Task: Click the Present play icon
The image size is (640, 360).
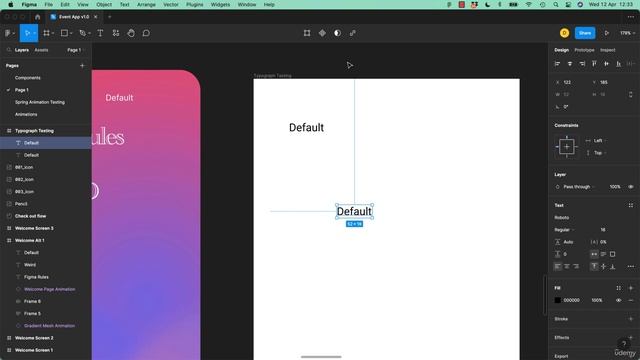Action: point(607,33)
